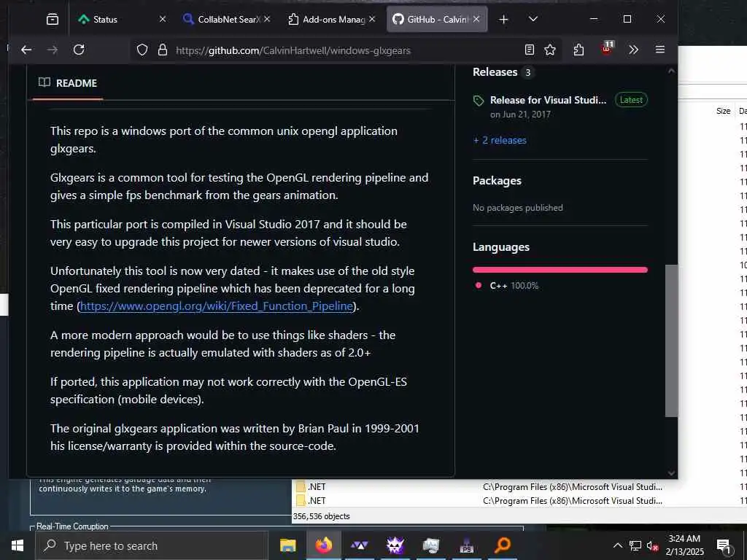Open gray monitor app on taskbar
This screenshot has height=560, width=747.
[x=430, y=545]
